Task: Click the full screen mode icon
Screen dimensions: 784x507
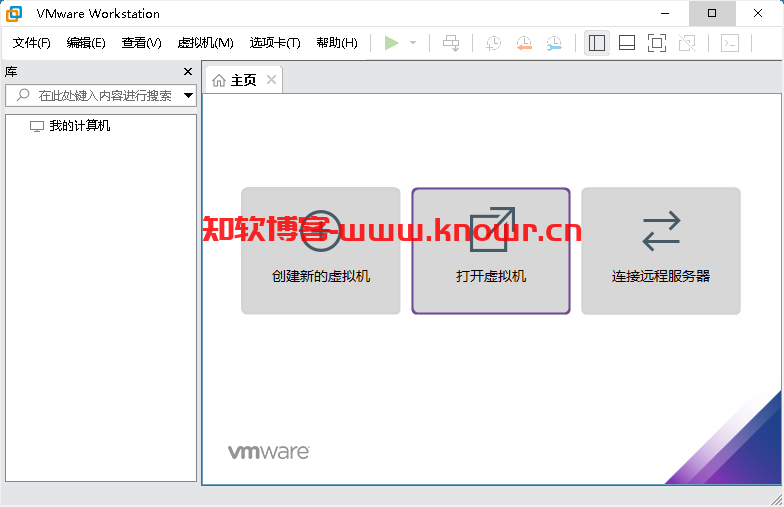Action: coord(656,43)
